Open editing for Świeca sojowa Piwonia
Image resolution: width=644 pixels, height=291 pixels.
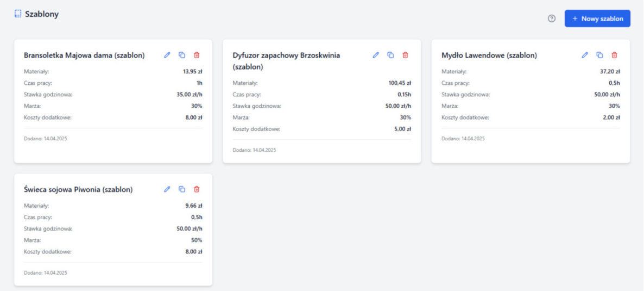pos(167,189)
